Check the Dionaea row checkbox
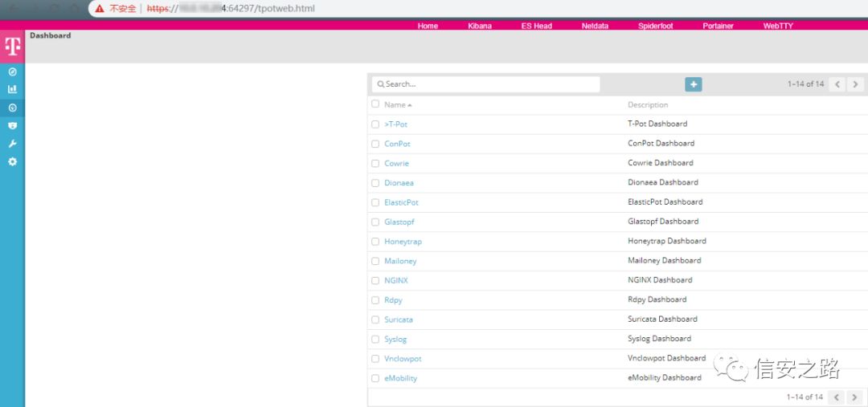Viewport: 868px width, 407px height. pos(375,183)
